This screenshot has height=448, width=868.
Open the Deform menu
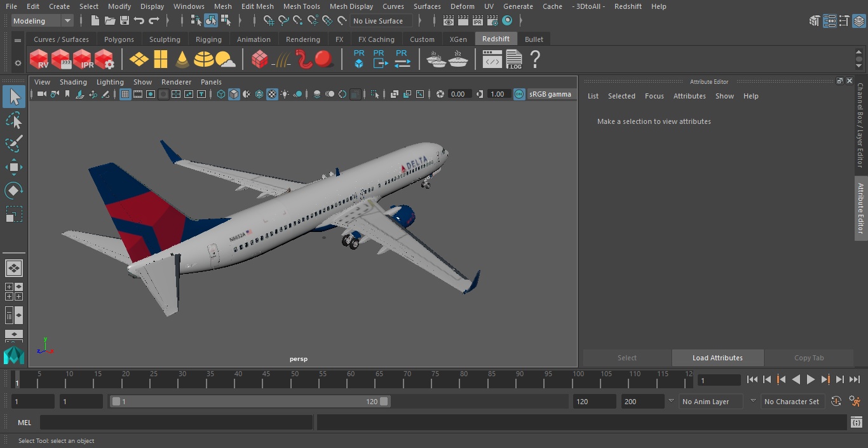pyautogui.click(x=463, y=6)
